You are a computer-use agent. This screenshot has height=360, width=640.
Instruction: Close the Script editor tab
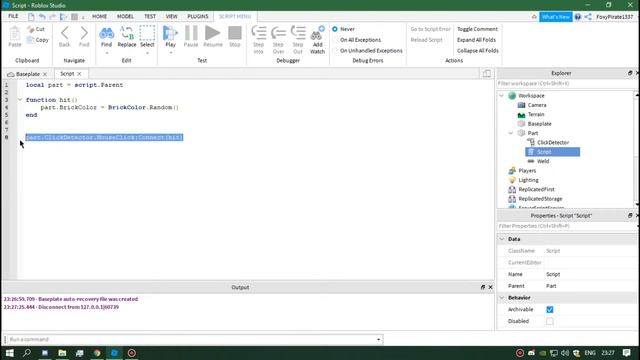[79, 74]
